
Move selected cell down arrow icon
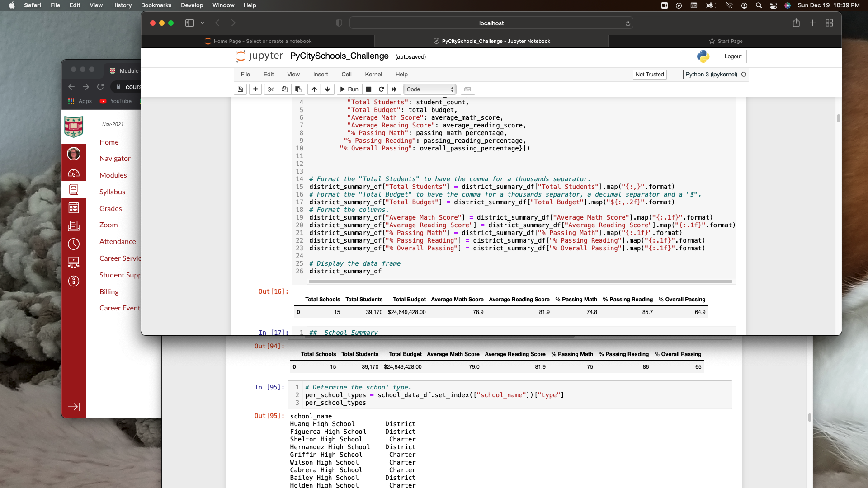pos(328,89)
